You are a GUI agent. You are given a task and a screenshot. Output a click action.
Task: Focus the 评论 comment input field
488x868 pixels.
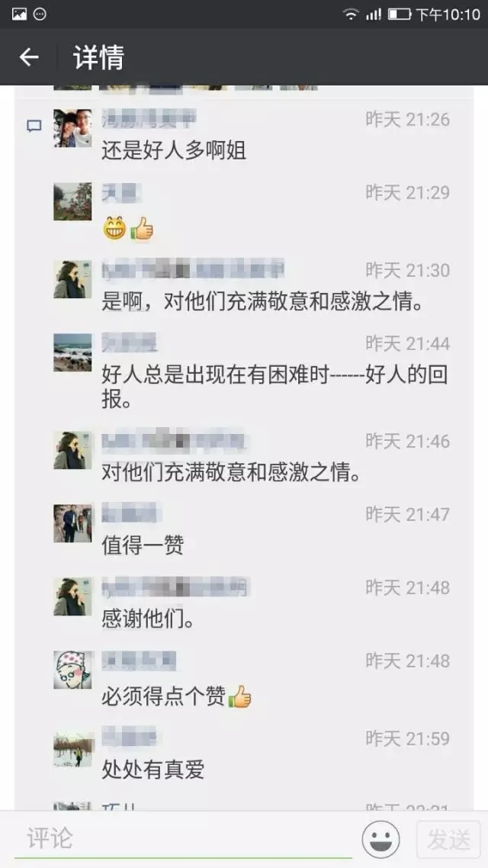click(x=182, y=839)
